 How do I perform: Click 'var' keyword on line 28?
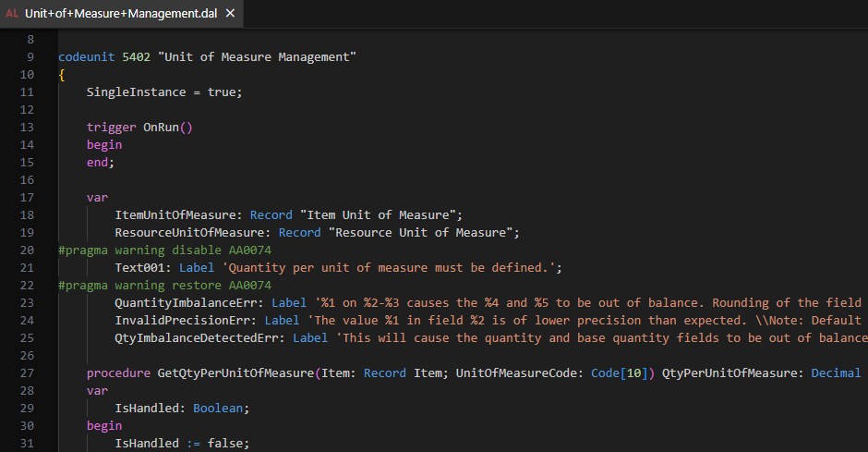click(97, 391)
